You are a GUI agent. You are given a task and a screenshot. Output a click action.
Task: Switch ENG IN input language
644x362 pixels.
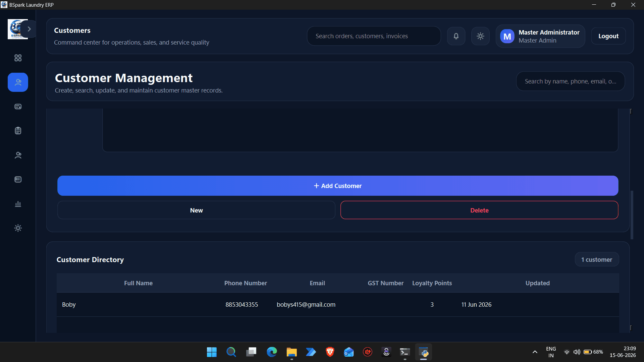[x=551, y=352]
